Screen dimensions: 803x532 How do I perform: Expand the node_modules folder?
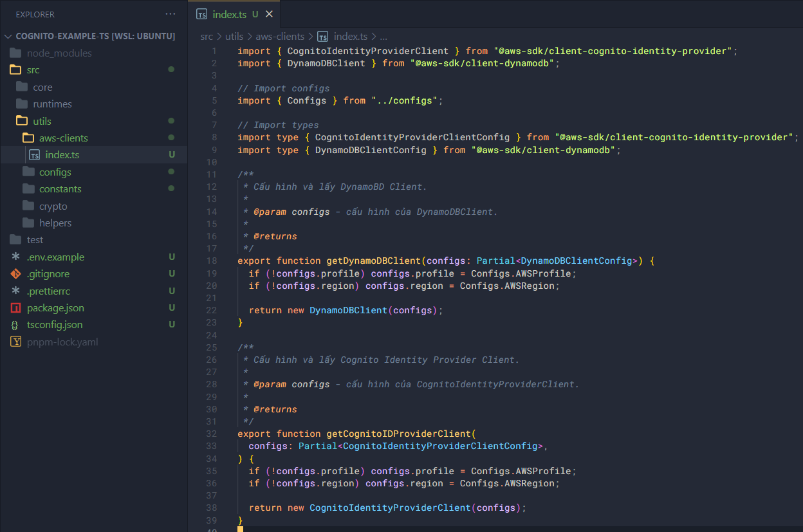coord(59,53)
